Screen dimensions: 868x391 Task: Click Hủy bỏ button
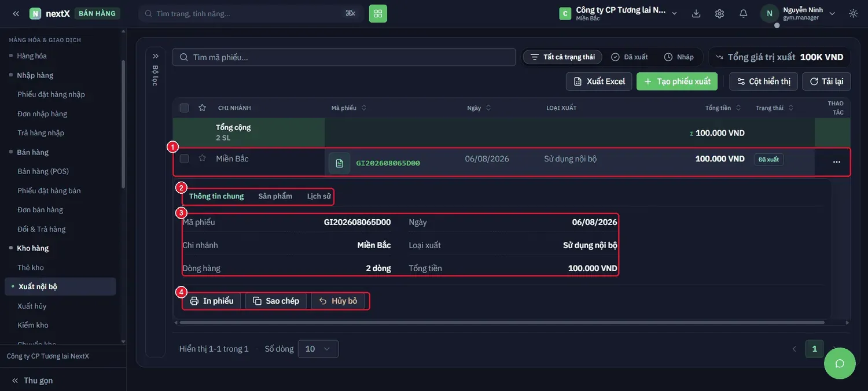[x=338, y=301]
